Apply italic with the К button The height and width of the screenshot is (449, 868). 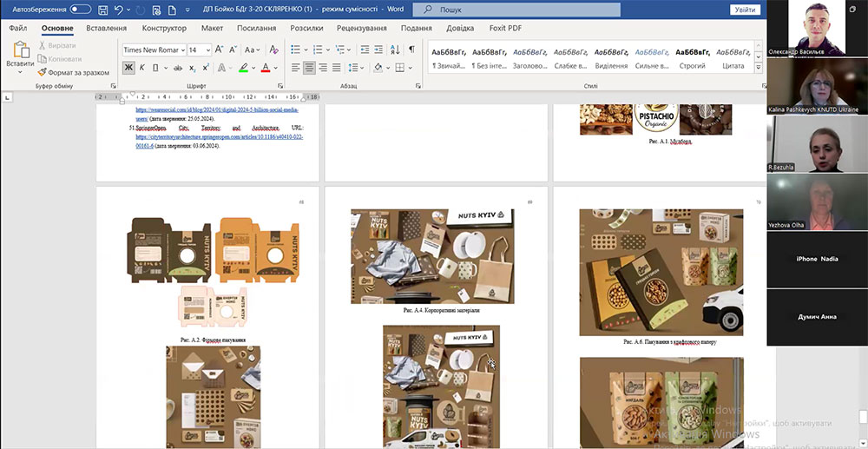point(141,68)
